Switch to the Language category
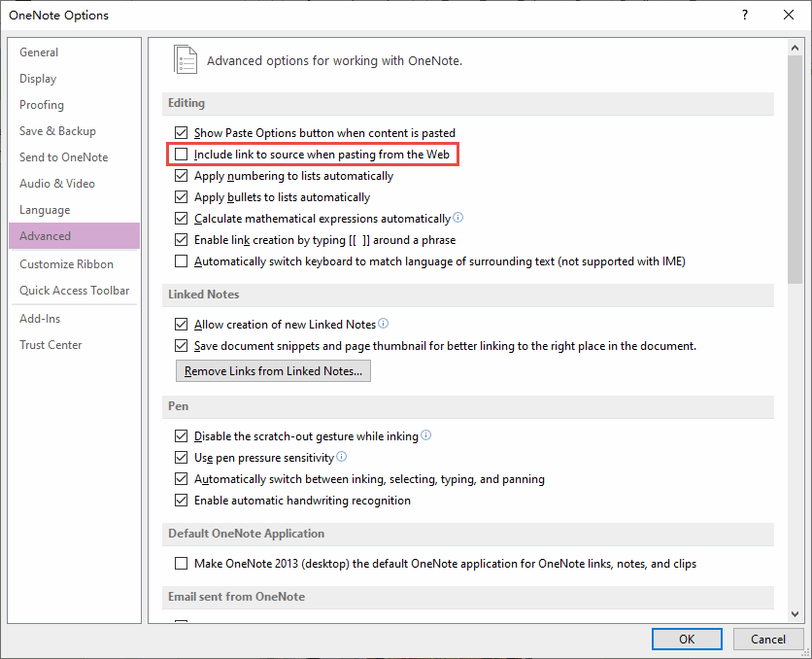This screenshot has height=659, width=812. (74, 210)
